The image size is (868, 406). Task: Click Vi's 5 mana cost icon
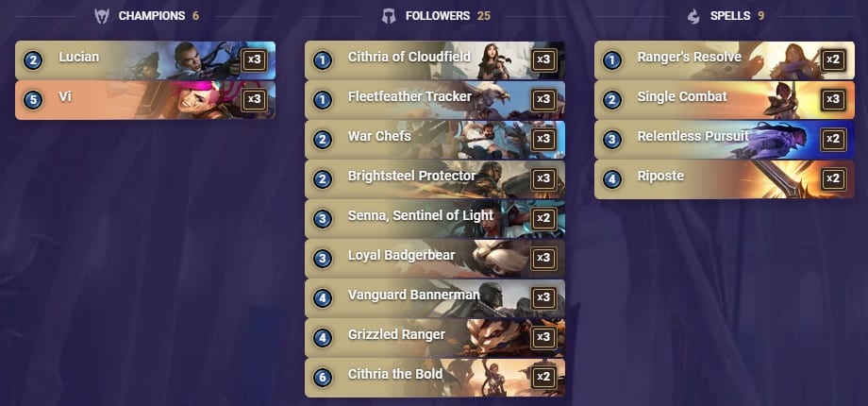pos(33,100)
